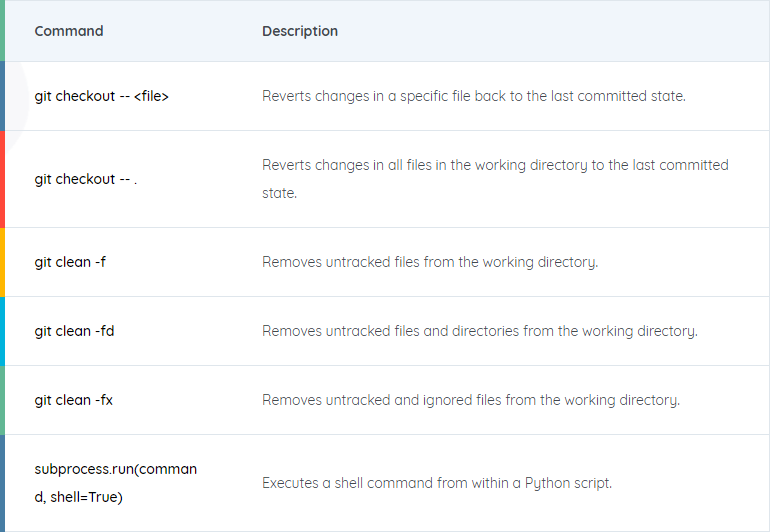This screenshot has width=770, height=532.
Task: Click the description about removing untracked files and directories
Action: (x=480, y=331)
